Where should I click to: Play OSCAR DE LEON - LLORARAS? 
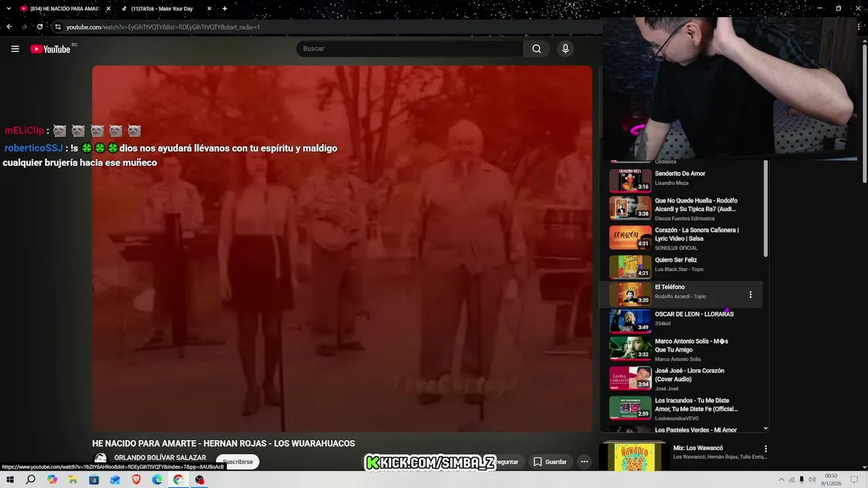coord(694,314)
